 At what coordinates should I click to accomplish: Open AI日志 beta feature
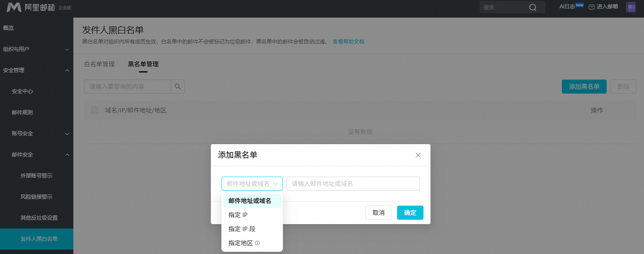[x=571, y=7]
